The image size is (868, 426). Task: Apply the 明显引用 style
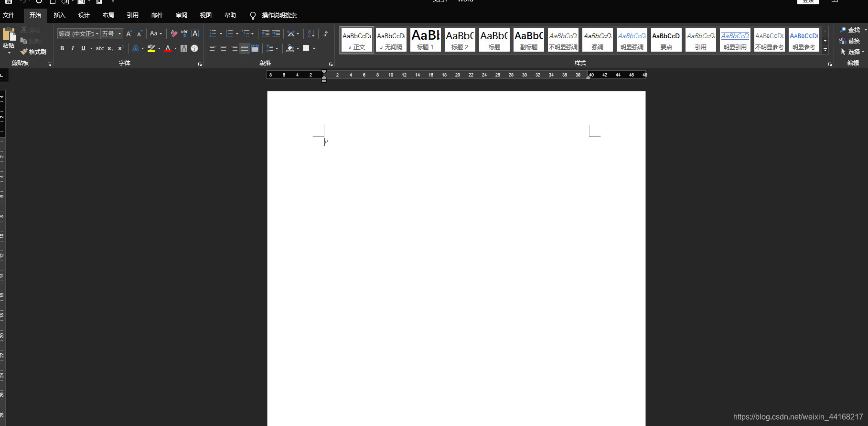pyautogui.click(x=735, y=40)
